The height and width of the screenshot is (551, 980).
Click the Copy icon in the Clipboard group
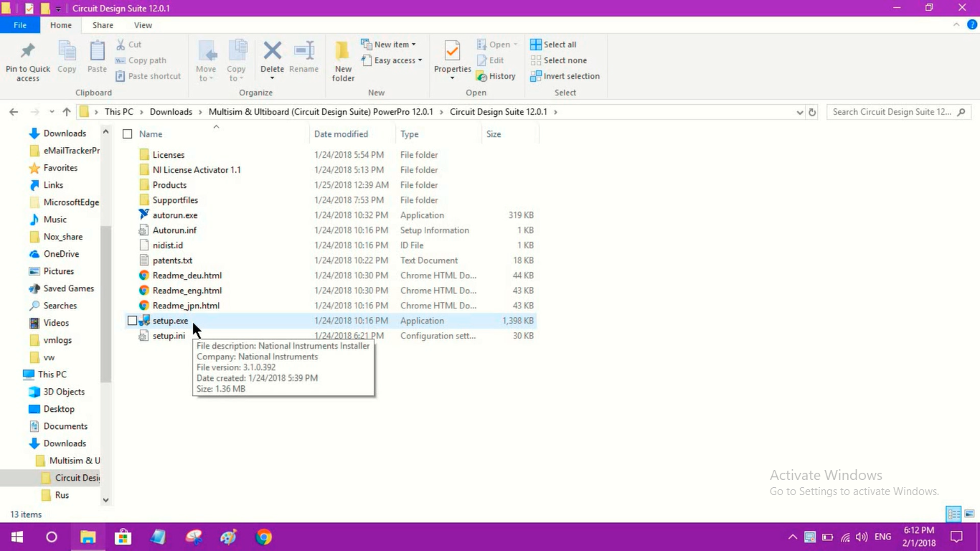click(x=67, y=55)
